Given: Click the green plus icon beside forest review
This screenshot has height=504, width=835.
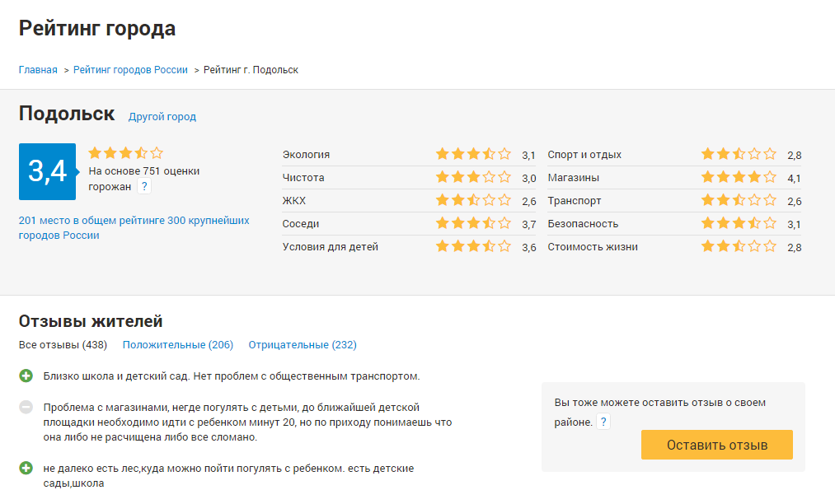Looking at the screenshot, I should pos(26,469).
